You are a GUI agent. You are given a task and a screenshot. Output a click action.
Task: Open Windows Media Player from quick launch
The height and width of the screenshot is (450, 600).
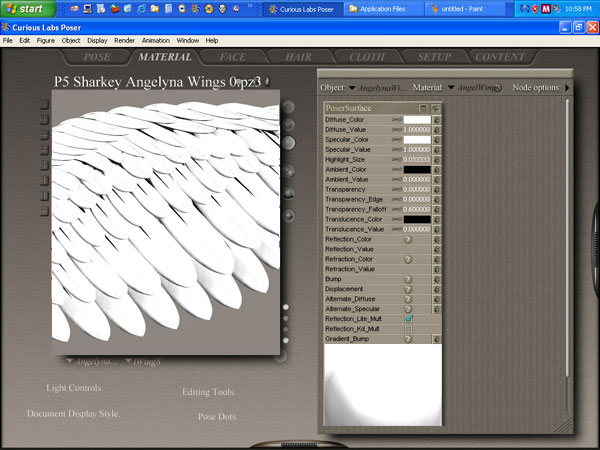pos(182,8)
